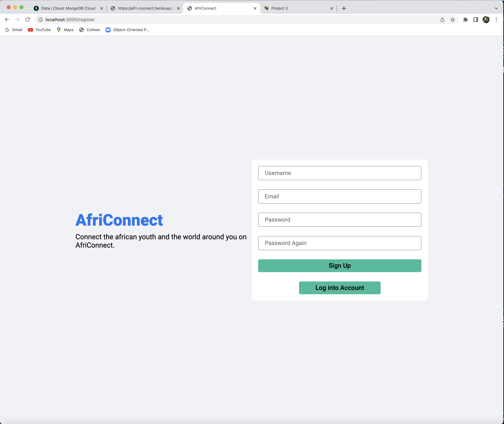Click inside the Username field
The width and height of the screenshot is (504, 424).
click(340, 173)
